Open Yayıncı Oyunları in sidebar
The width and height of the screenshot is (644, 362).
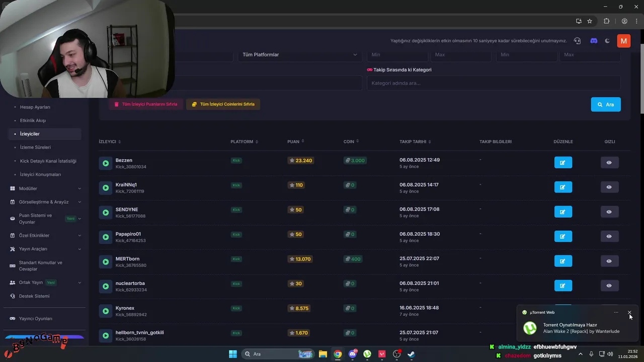click(35, 319)
